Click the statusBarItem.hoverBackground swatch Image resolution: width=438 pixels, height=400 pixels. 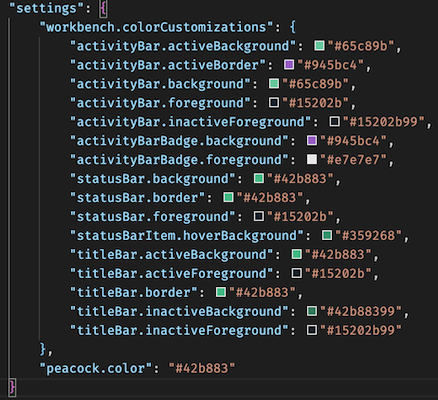click(x=327, y=236)
